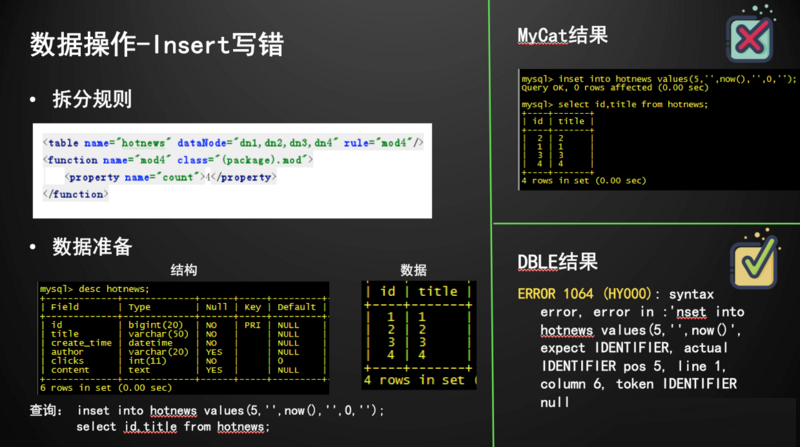Click the closing </function> tag line
This screenshot has width=800, height=447.
76,194
